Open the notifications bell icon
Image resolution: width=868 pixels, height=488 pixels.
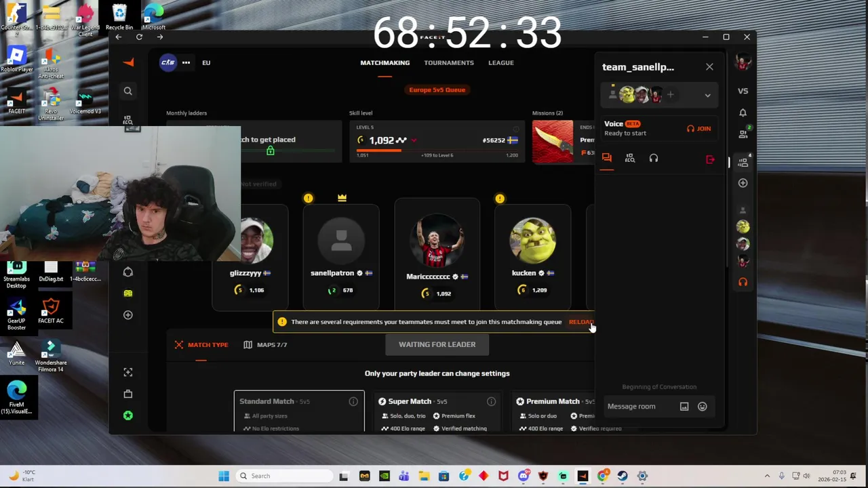pos(743,113)
